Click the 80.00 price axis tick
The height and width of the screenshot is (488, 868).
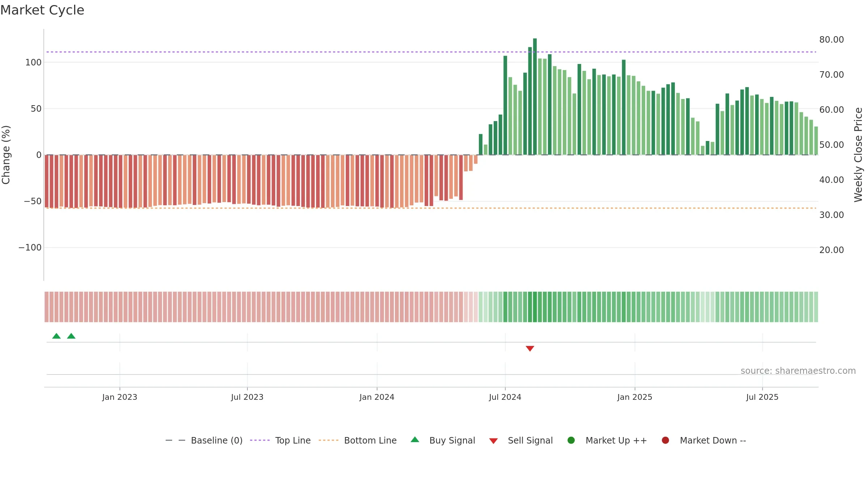pyautogui.click(x=831, y=40)
